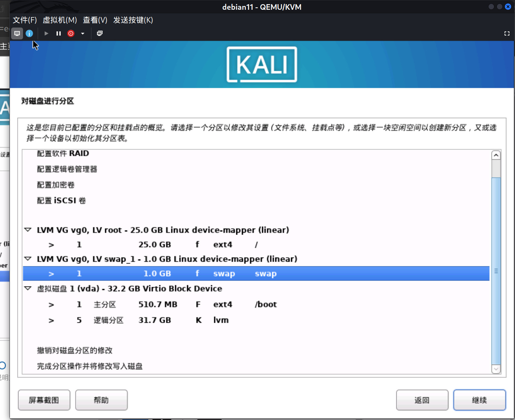The height and width of the screenshot is (420, 515).
Task: Select the 31.7 GB lvm logical partition
Action: pyautogui.click(x=256, y=320)
